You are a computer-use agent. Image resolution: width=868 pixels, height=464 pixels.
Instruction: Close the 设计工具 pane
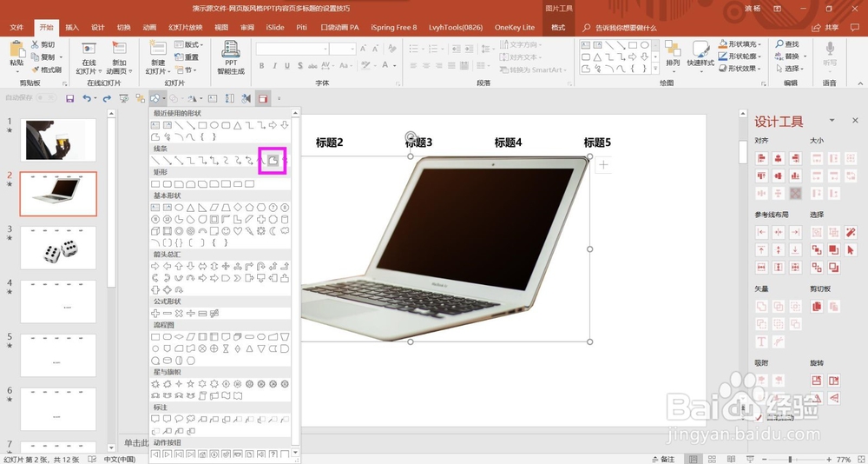click(855, 120)
